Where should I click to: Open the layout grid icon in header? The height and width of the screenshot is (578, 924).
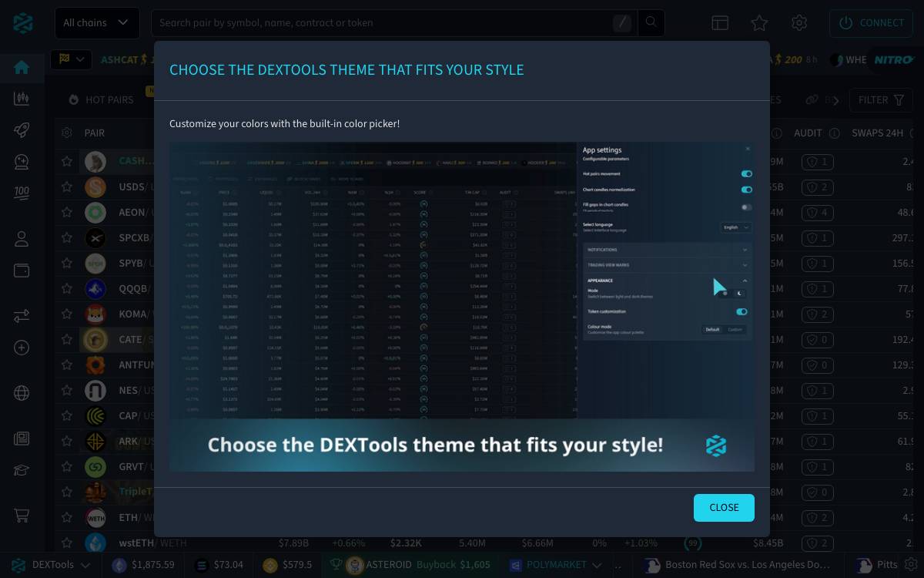point(720,23)
